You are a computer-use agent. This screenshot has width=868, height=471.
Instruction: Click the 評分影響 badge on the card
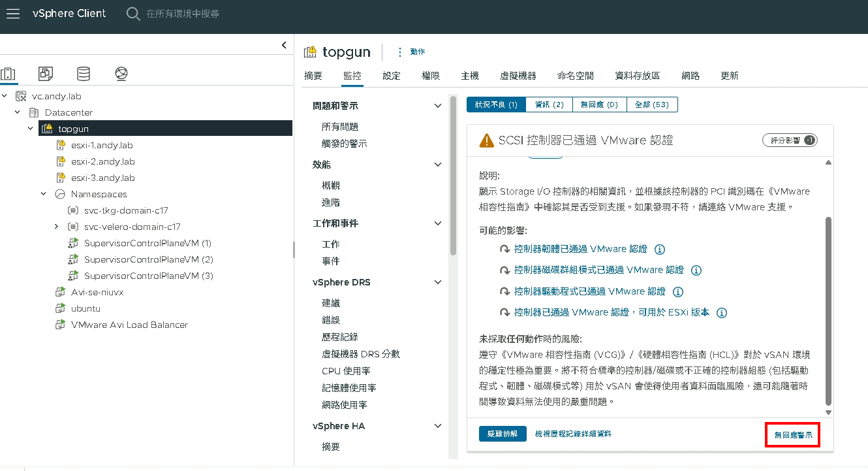click(x=790, y=140)
